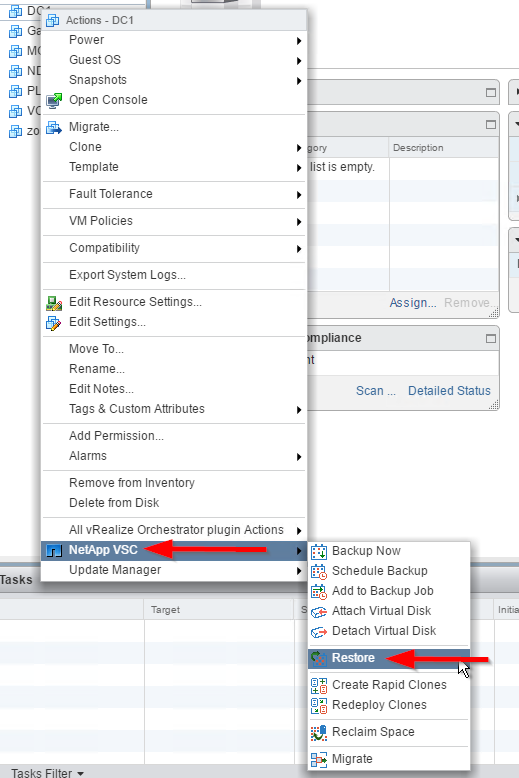Click the Schedule Backup calendar icon
This screenshot has height=778, width=519.
pyautogui.click(x=319, y=571)
